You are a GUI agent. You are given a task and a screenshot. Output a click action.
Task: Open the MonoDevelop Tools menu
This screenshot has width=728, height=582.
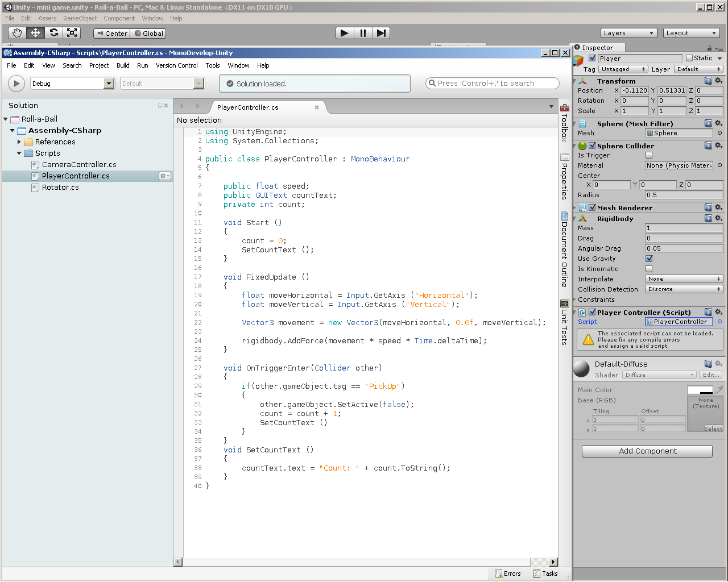213,65
